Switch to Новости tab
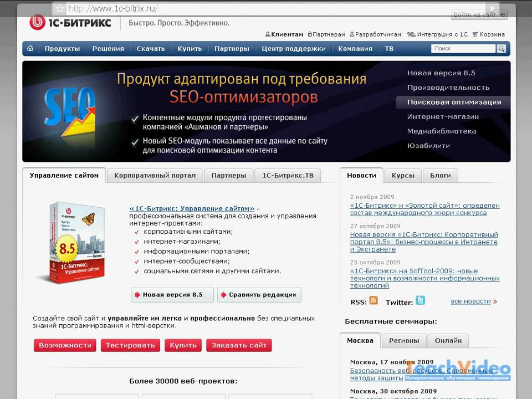The height and width of the screenshot is (399, 532). pyautogui.click(x=361, y=176)
